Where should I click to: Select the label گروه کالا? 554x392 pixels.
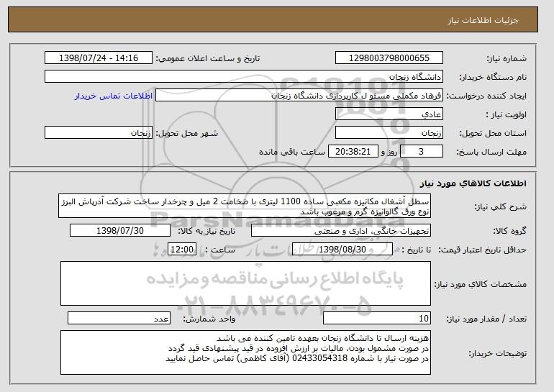click(509, 231)
